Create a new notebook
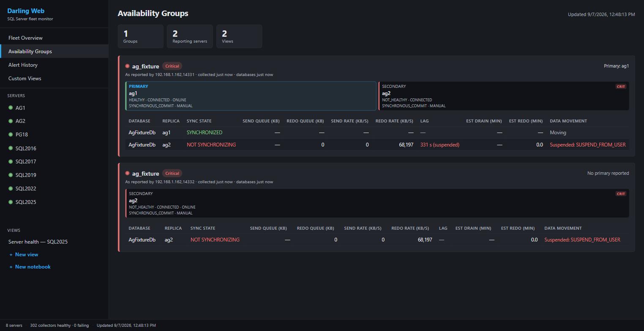The height and width of the screenshot is (331, 644). click(x=30, y=267)
